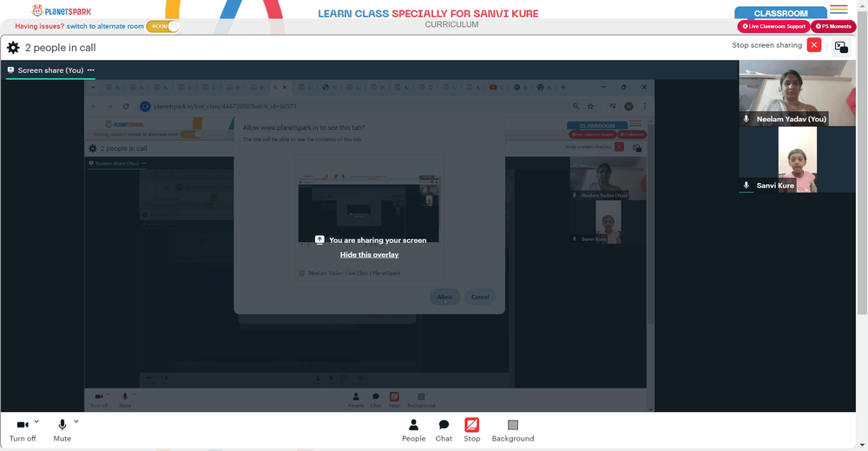Click mic icon on Sanvi Kure tile
The image size is (868, 451).
click(x=746, y=186)
